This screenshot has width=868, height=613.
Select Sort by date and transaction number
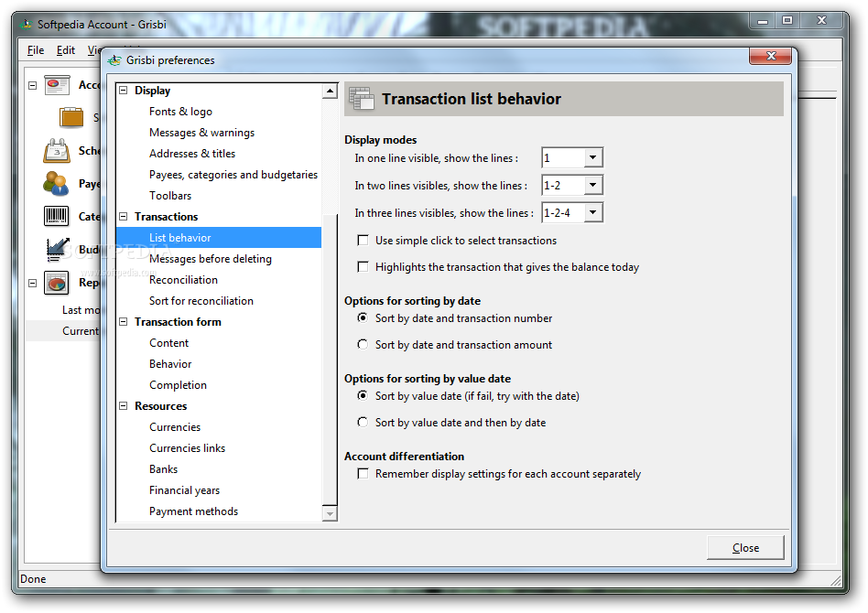tap(363, 317)
